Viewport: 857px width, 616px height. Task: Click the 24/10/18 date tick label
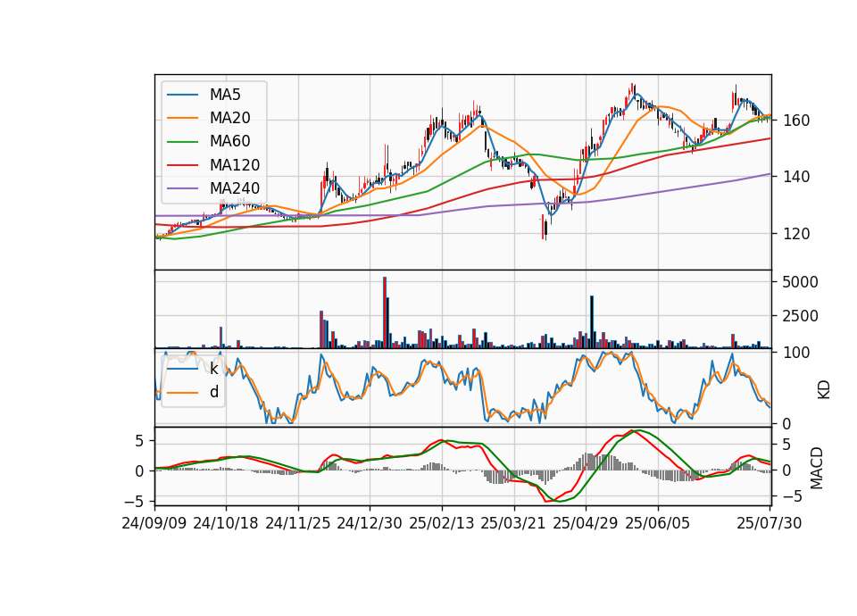(x=226, y=523)
